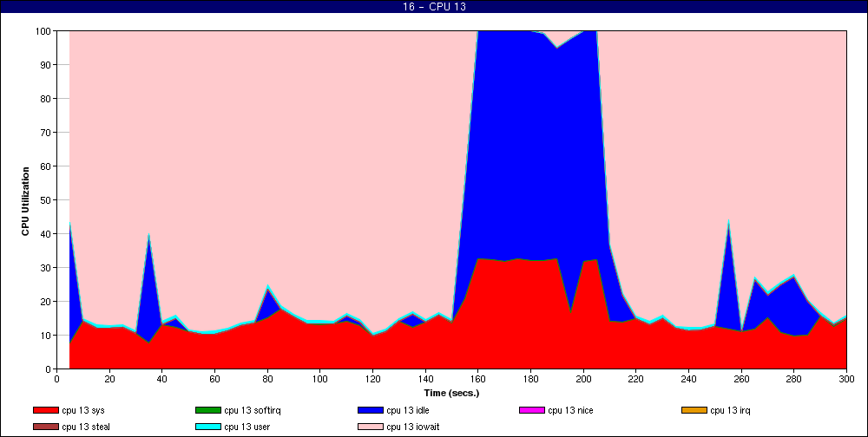
Task: Click the x-axis tick label 240
Action: point(688,379)
